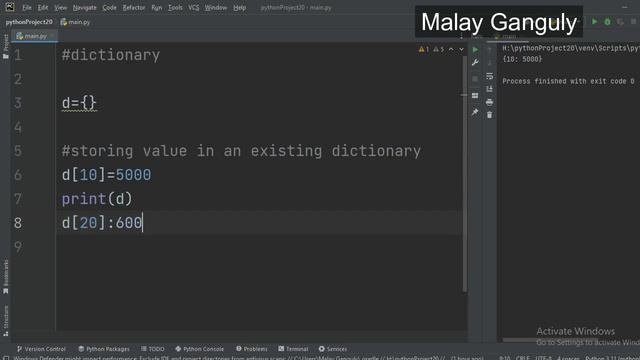The width and height of the screenshot is (640, 360).
Task: Open the Version Control tool window
Action: pyautogui.click(x=41, y=349)
